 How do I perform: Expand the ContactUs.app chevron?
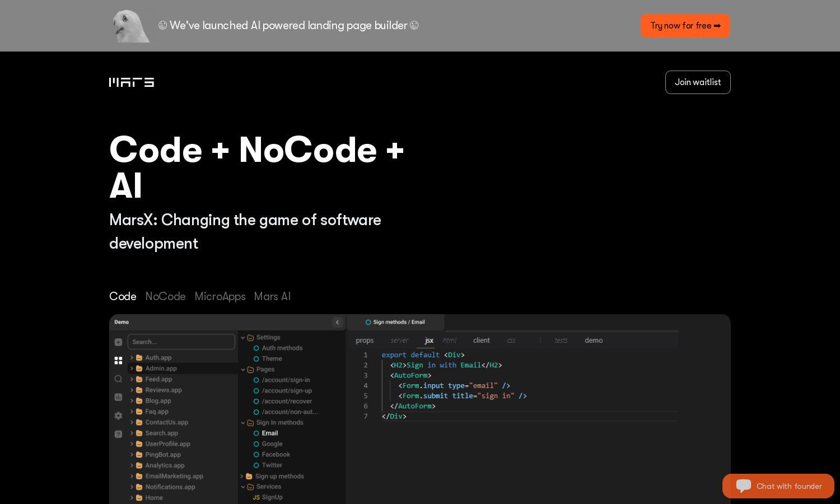coord(132,422)
